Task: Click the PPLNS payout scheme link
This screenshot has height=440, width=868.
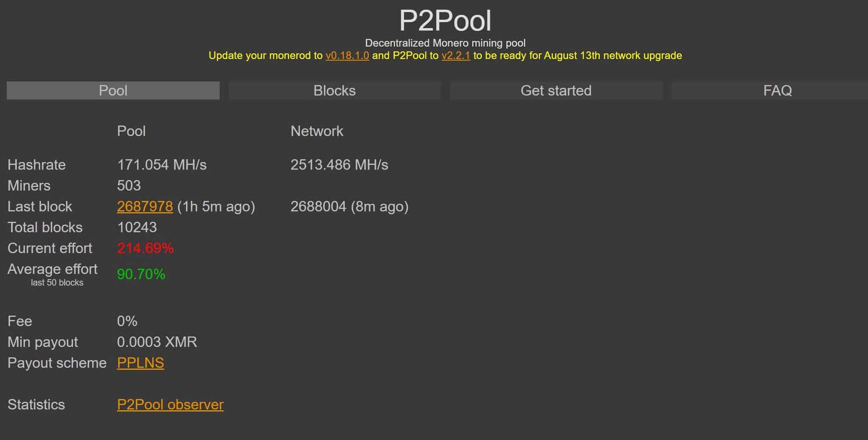Action: coord(140,363)
